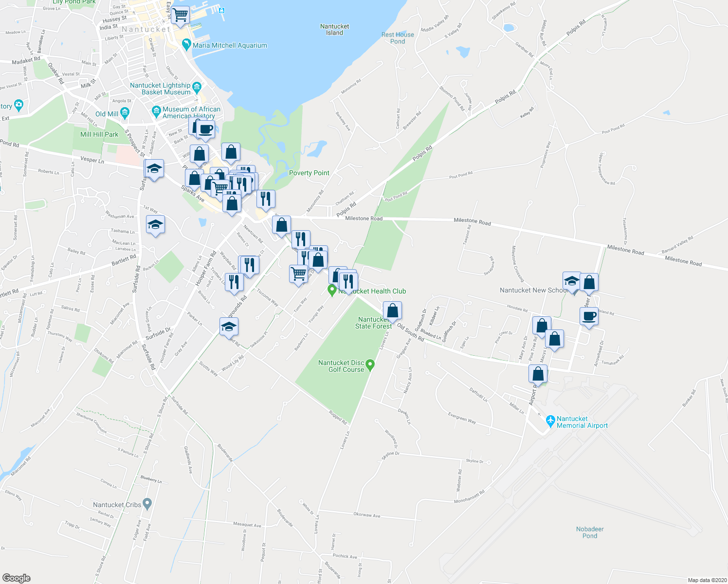Click the Nantucket Cribs label
Viewport: 728px width, 584px height.
pyautogui.click(x=117, y=505)
